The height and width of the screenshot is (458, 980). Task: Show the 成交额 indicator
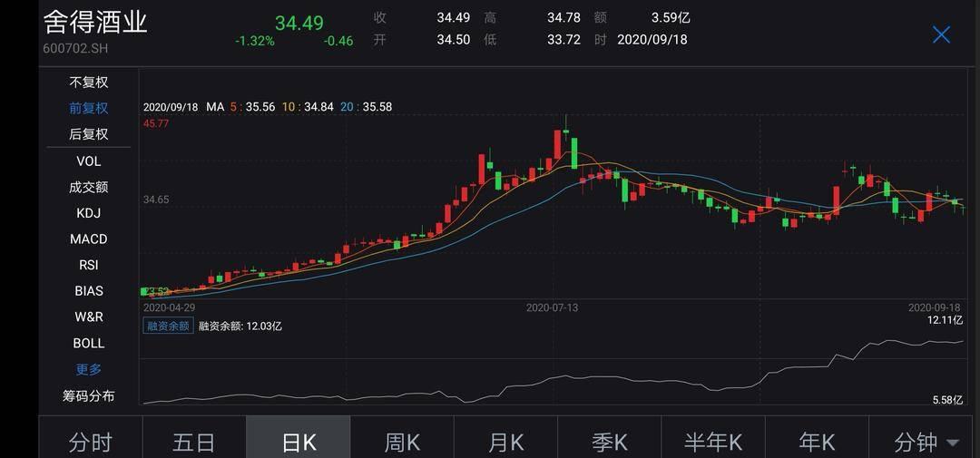[x=89, y=187]
